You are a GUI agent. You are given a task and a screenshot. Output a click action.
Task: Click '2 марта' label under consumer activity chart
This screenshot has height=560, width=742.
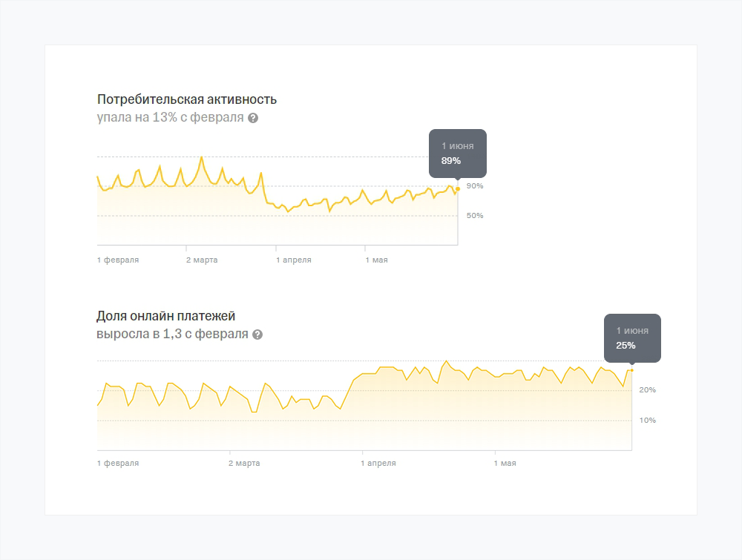(x=202, y=260)
